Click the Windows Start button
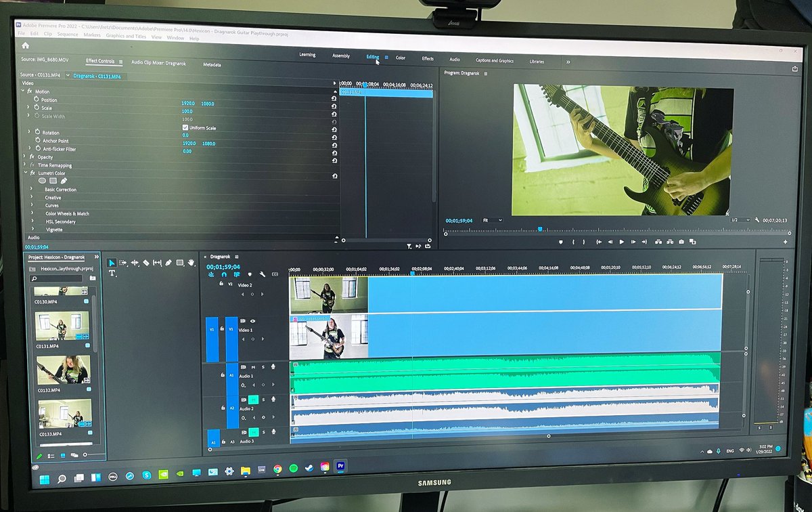 pos(45,480)
